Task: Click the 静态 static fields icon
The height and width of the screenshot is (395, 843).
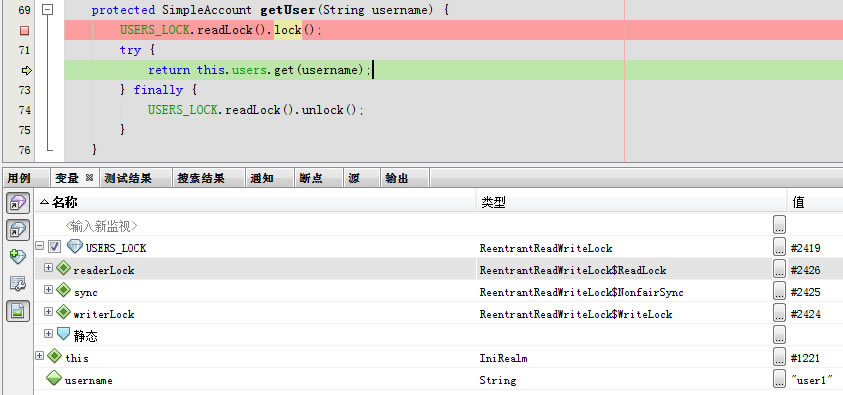Action: point(63,334)
